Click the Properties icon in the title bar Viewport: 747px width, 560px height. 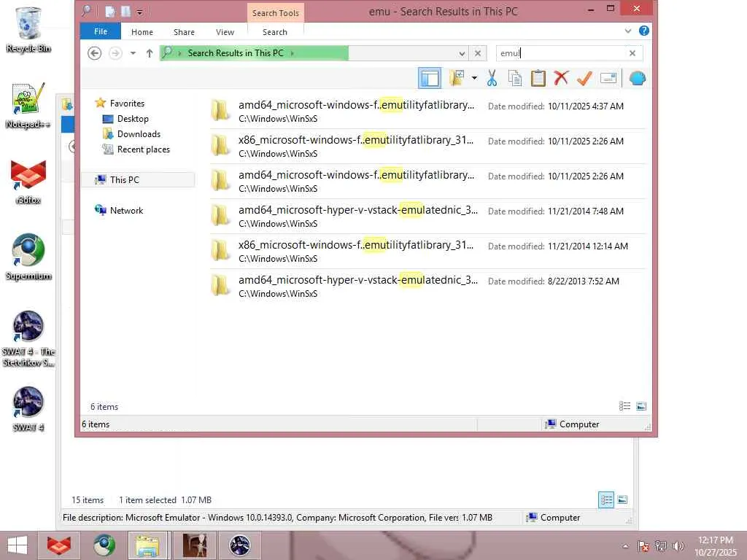pos(109,12)
